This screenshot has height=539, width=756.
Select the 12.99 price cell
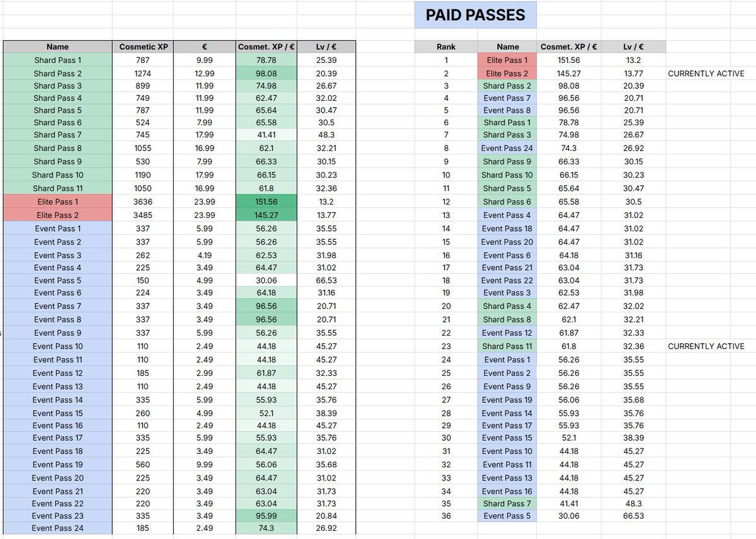click(204, 74)
